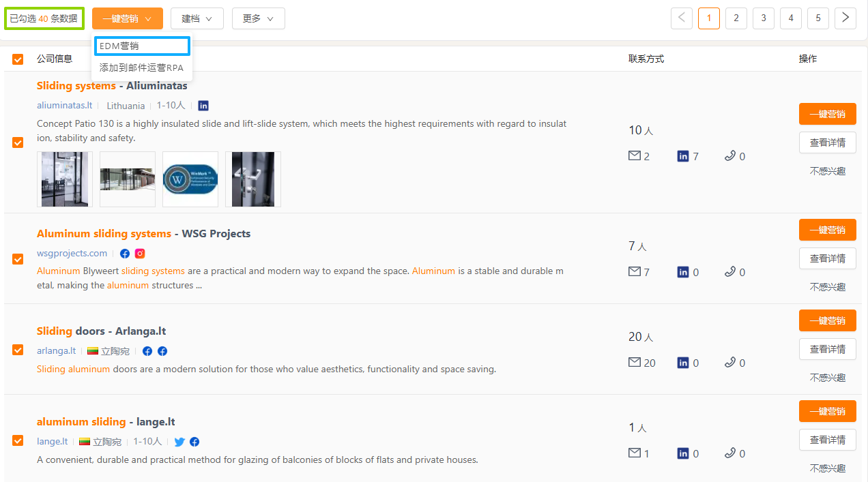Open first Facebook icon in Arlanga.lt row
868x482 pixels.
[x=147, y=351]
